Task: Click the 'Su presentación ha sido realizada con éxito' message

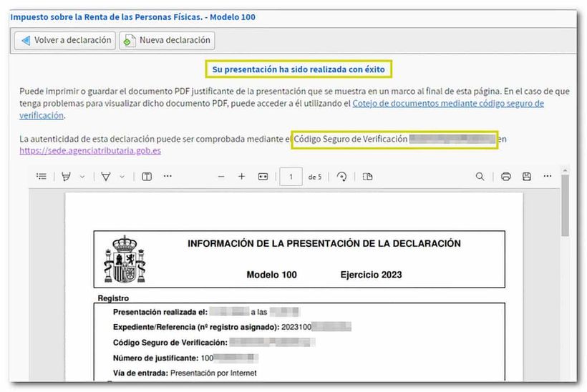Action: (299, 69)
